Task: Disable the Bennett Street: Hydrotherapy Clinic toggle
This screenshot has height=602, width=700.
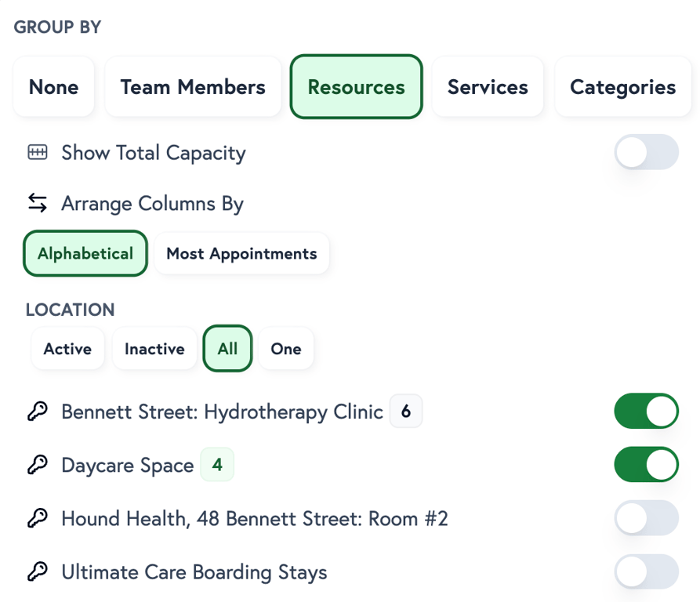Action: [x=646, y=411]
